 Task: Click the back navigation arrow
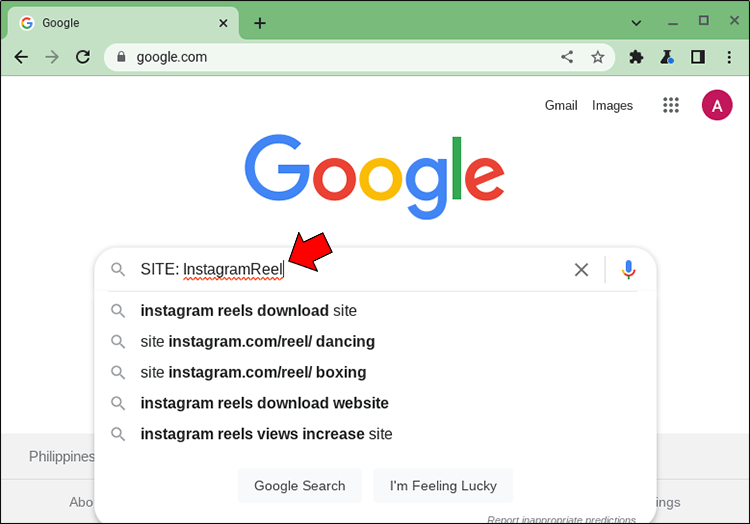coord(21,57)
